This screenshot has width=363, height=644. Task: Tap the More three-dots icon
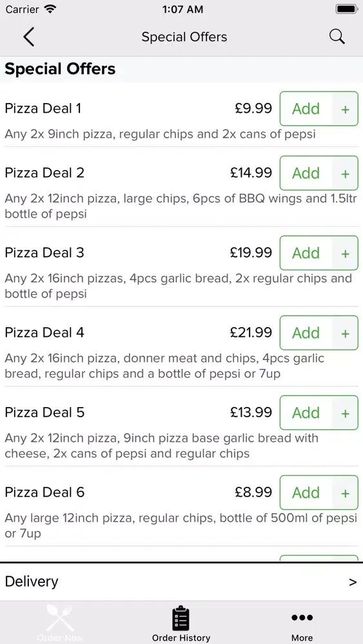[x=302, y=618]
